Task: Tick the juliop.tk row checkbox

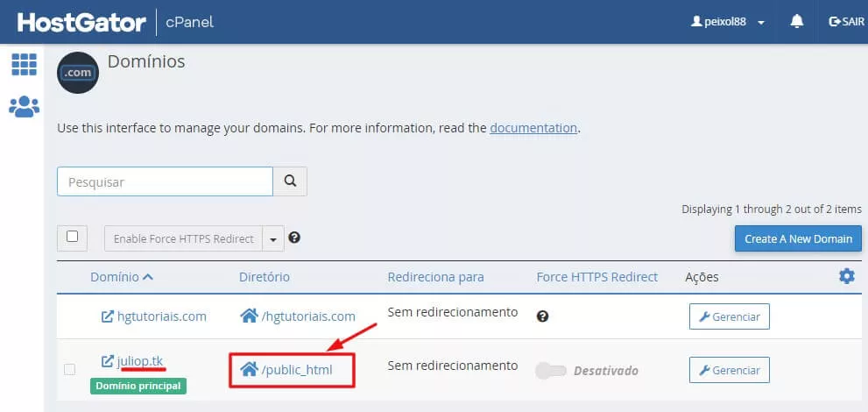Action: tap(70, 369)
